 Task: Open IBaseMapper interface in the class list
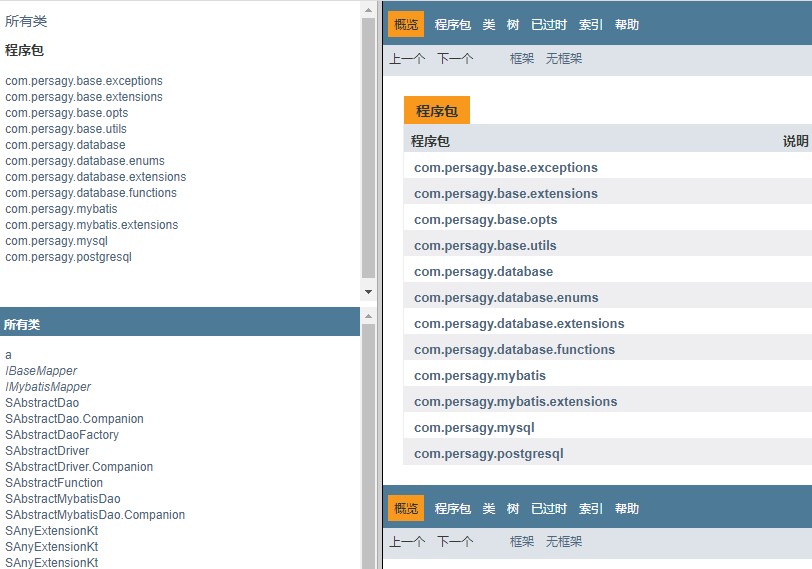pyautogui.click(x=41, y=371)
